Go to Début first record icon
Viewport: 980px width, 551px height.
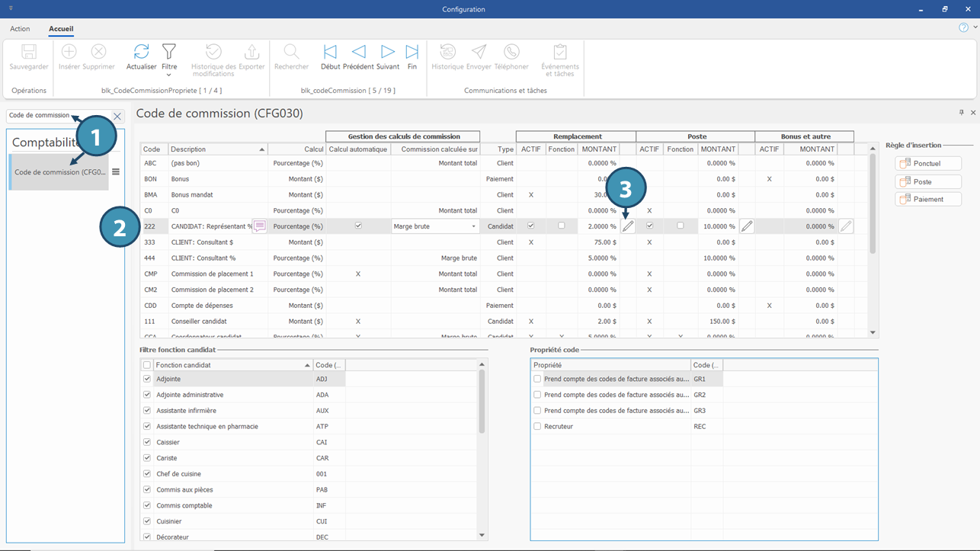(330, 53)
